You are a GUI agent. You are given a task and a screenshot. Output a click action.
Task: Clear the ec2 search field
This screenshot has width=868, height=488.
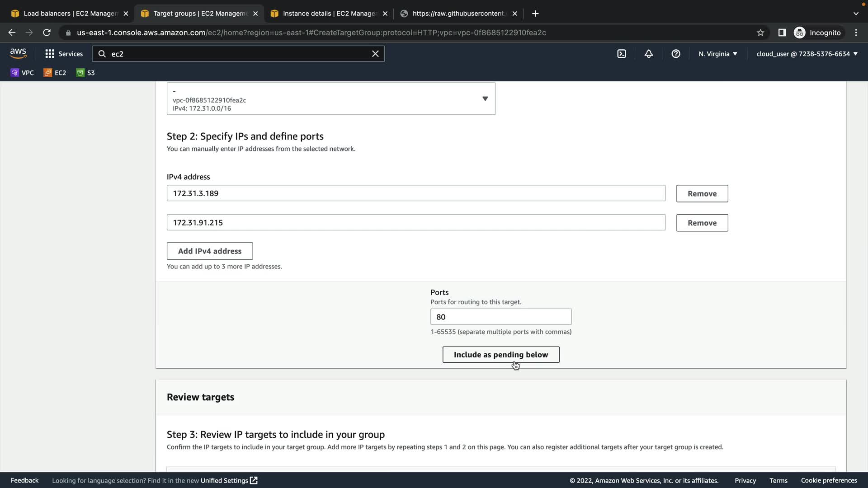(x=375, y=54)
